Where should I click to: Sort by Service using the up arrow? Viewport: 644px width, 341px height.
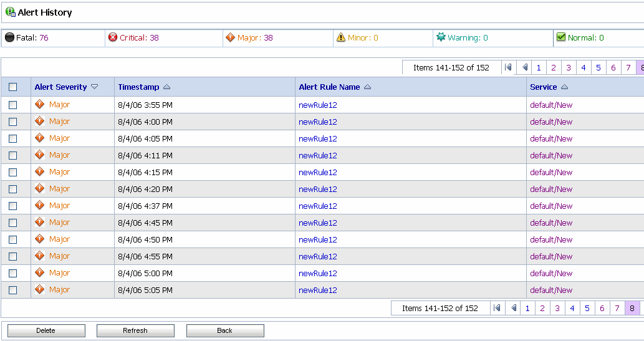pos(564,87)
